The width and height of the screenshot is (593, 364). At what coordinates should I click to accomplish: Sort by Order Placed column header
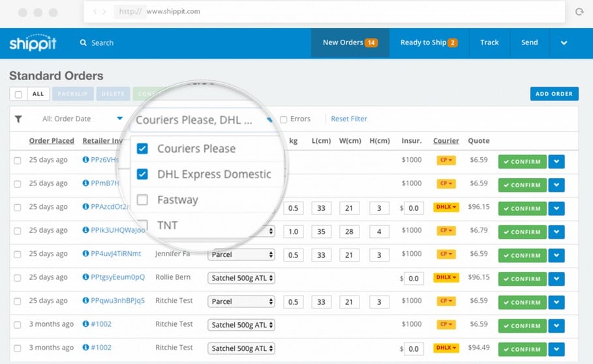[x=52, y=141]
